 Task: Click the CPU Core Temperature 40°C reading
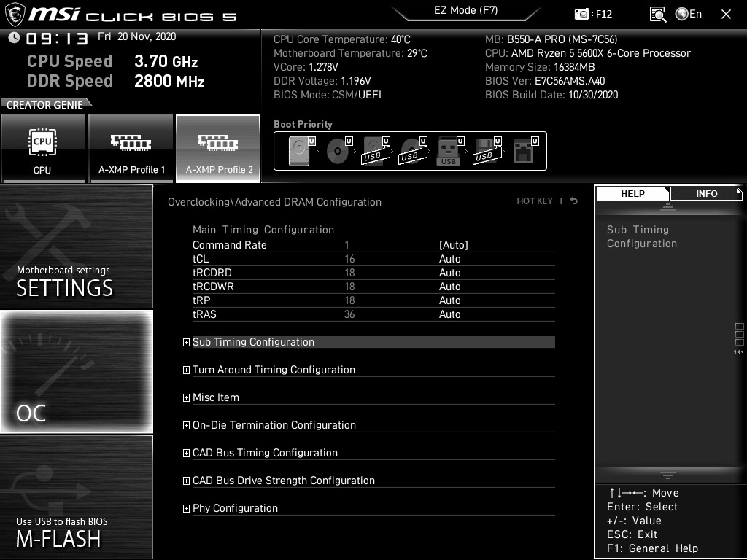pos(342,39)
